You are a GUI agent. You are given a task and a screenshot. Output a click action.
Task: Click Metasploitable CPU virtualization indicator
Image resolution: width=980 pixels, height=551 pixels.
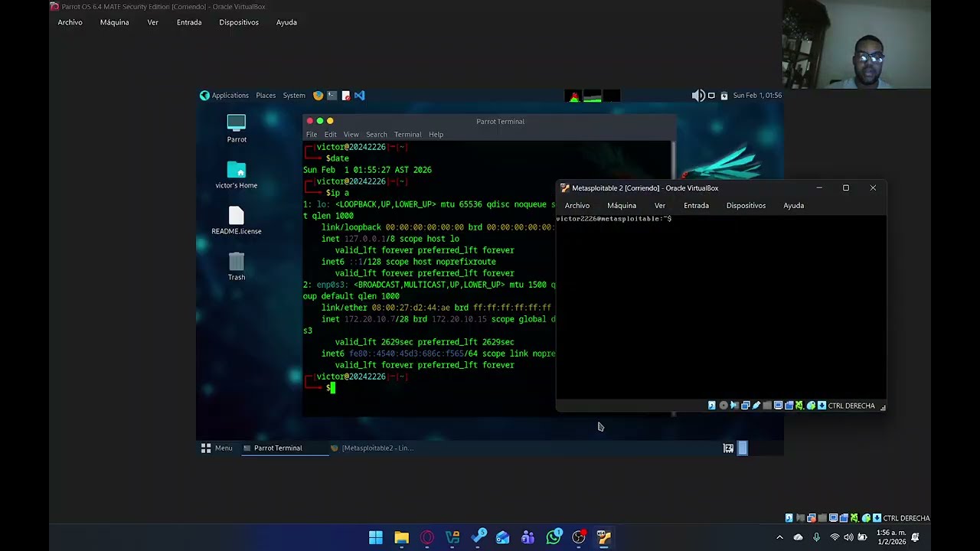tap(800, 406)
